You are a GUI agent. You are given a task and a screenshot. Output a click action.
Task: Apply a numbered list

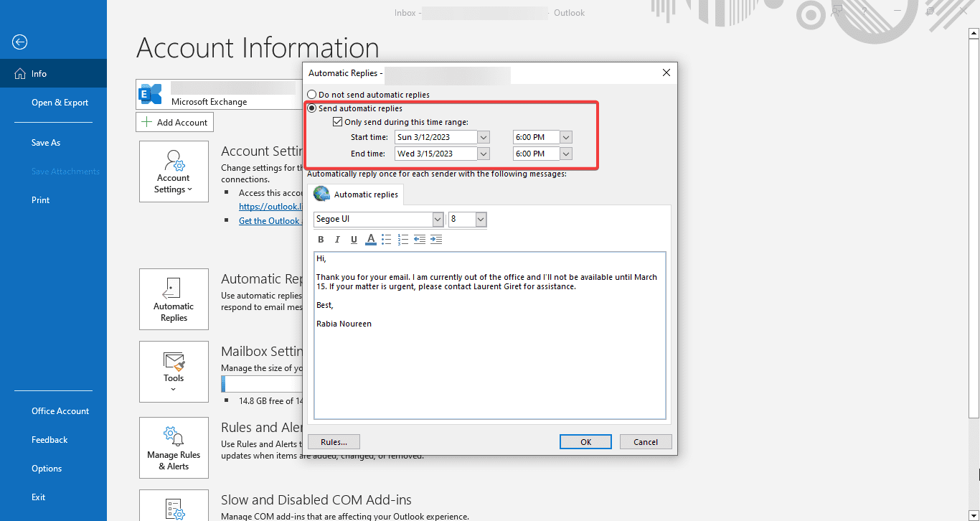coord(403,239)
